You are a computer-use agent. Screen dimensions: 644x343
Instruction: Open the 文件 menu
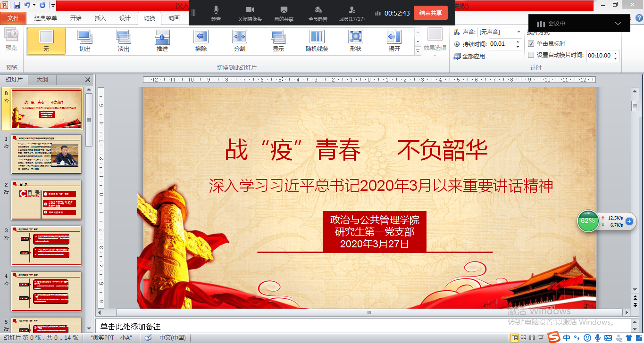click(13, 18)
